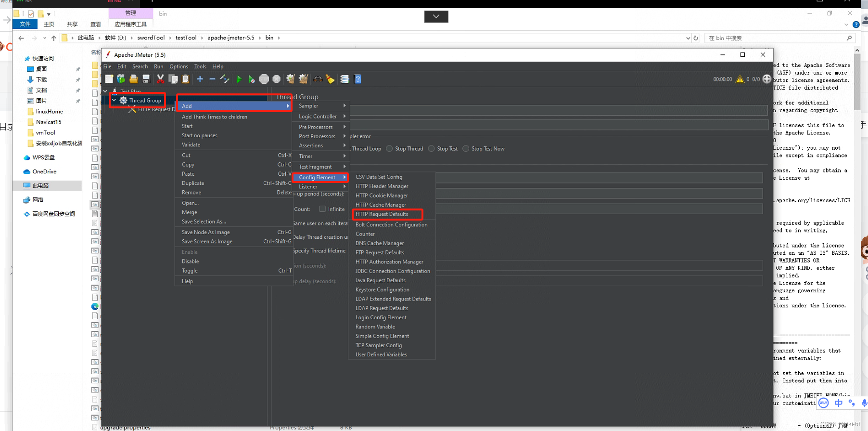Tick the Infinite loop count checkbox
The image size is (868, 431).
pos(322,209)
